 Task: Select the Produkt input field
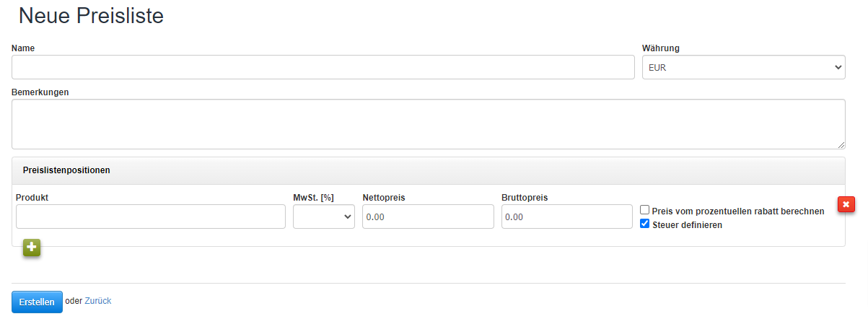click(x=150, y=217)
